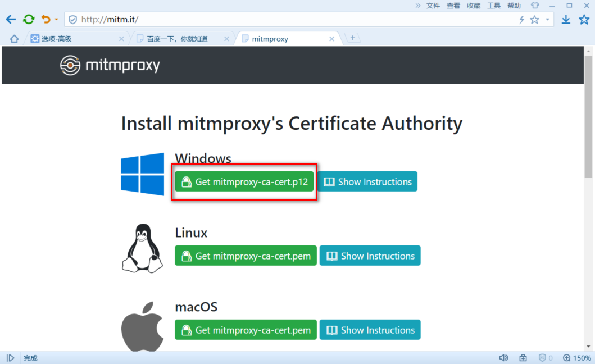Open the 工具 menu
This screenshot has height=364, width=595.
pos(494,6)
